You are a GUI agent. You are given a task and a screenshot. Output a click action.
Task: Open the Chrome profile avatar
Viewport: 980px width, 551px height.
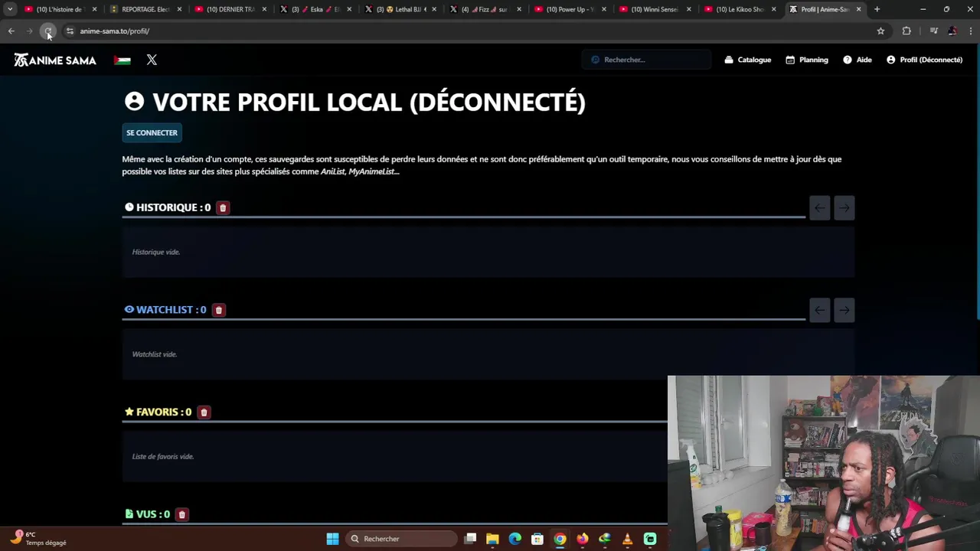(952, 31)
